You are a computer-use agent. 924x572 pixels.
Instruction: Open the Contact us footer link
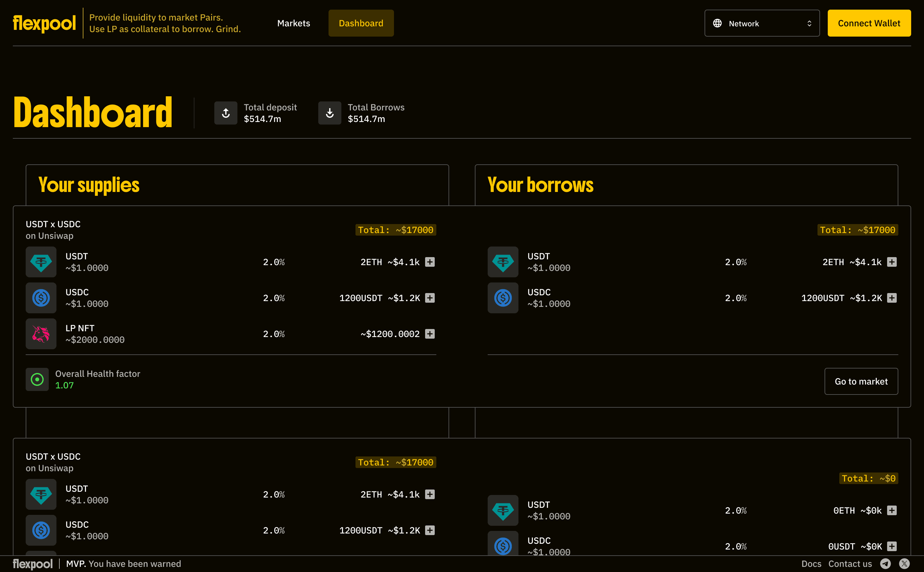click(850, 564)
